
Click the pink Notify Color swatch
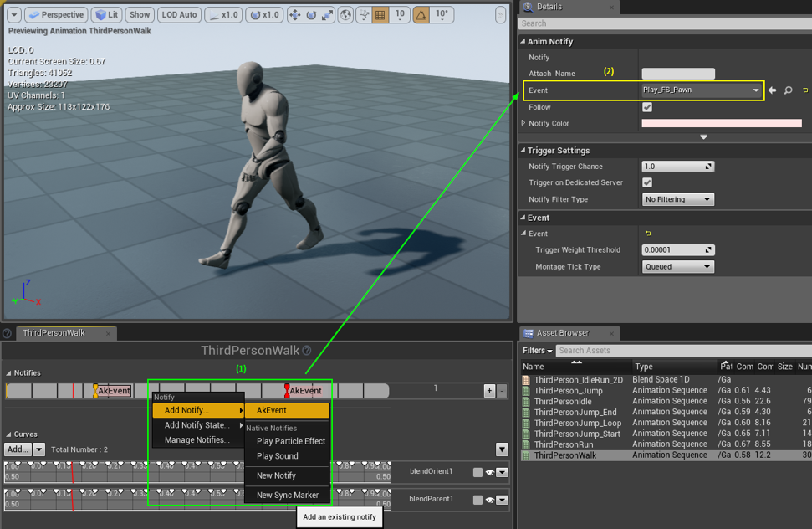pos(720,124)
